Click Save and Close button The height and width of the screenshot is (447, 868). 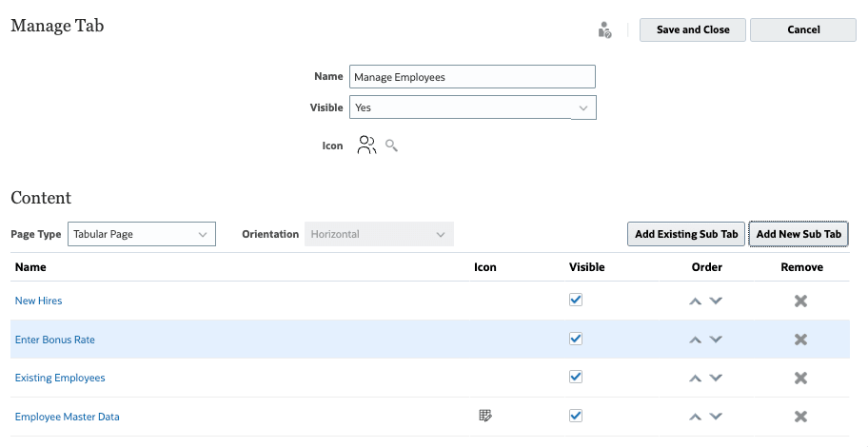point(693,29)
